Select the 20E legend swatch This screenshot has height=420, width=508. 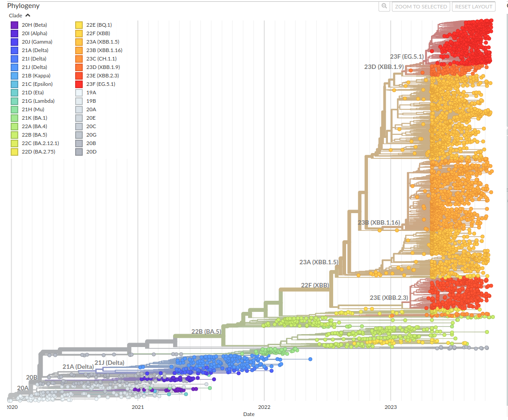[79, 118]
